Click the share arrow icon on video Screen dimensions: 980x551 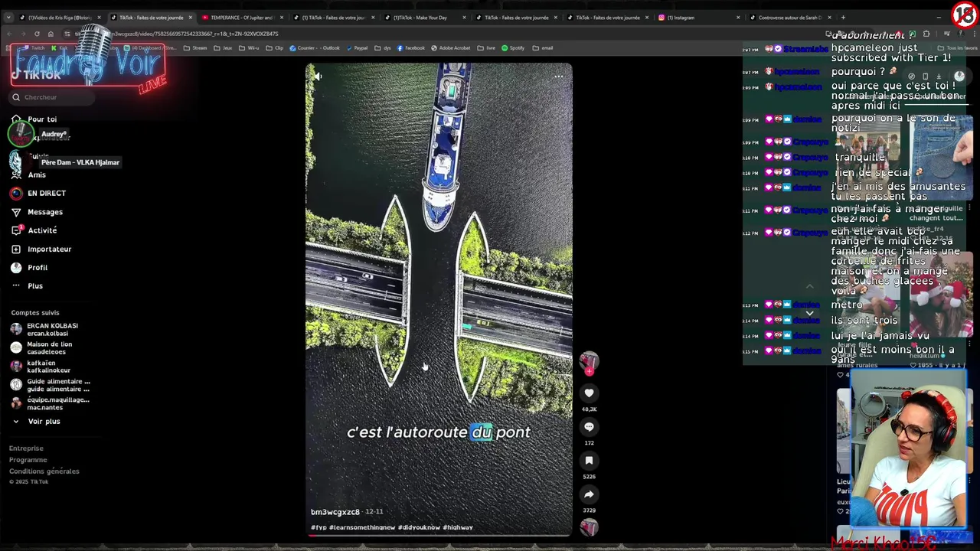[x=589, y=494]
